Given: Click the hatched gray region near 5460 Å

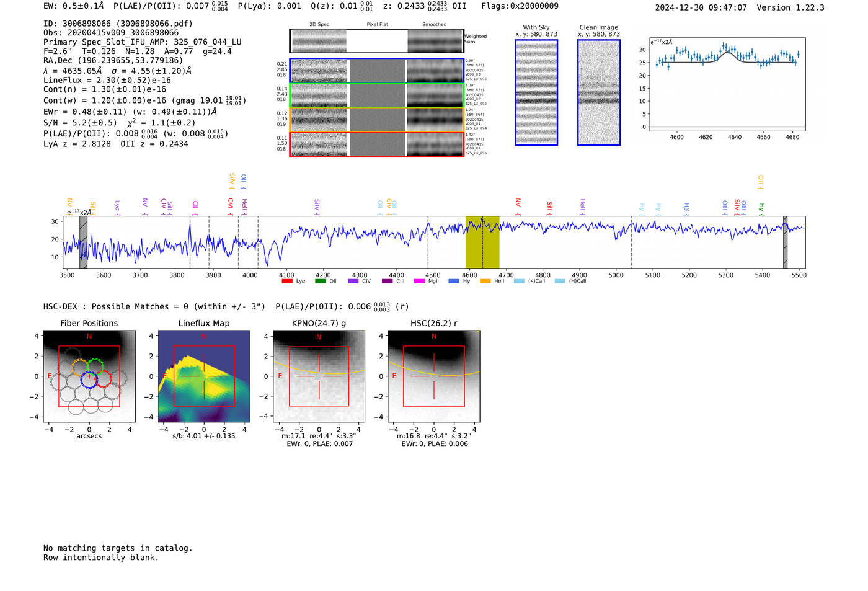Looking at the screenshot, I should tap(785, 242).
